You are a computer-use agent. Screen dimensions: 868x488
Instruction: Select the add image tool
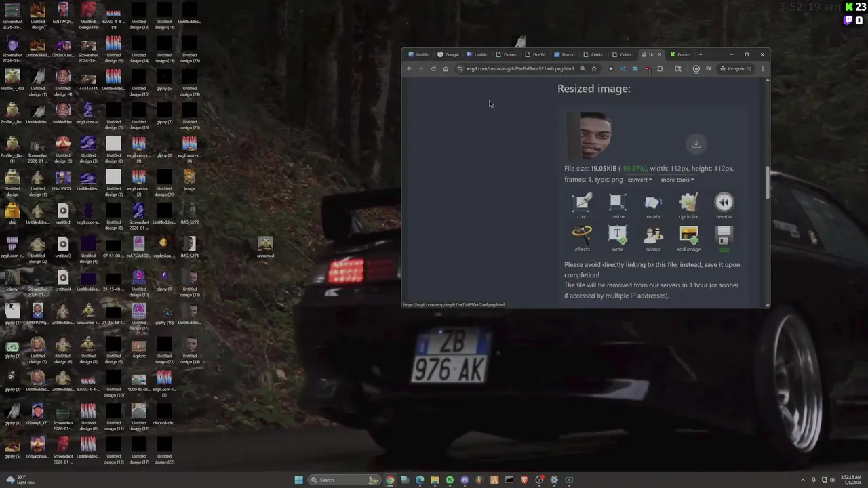[x=688, y=239]
